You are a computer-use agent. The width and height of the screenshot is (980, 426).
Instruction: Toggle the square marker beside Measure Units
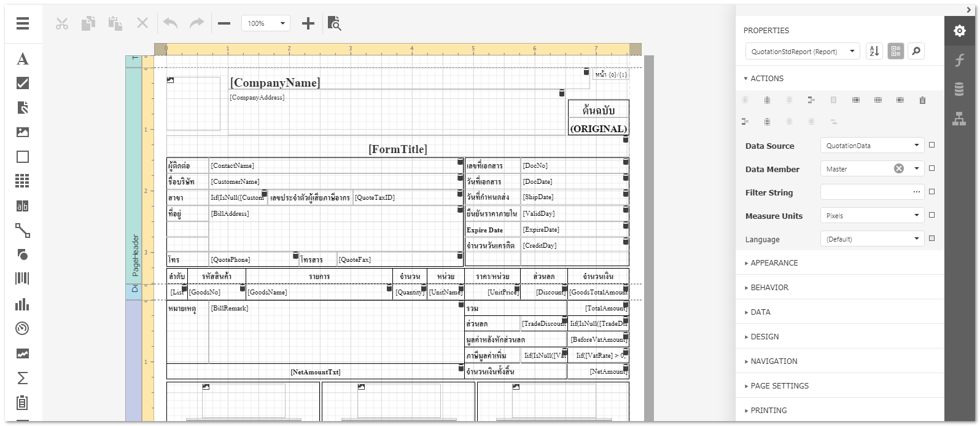click(x=931, y=215)
